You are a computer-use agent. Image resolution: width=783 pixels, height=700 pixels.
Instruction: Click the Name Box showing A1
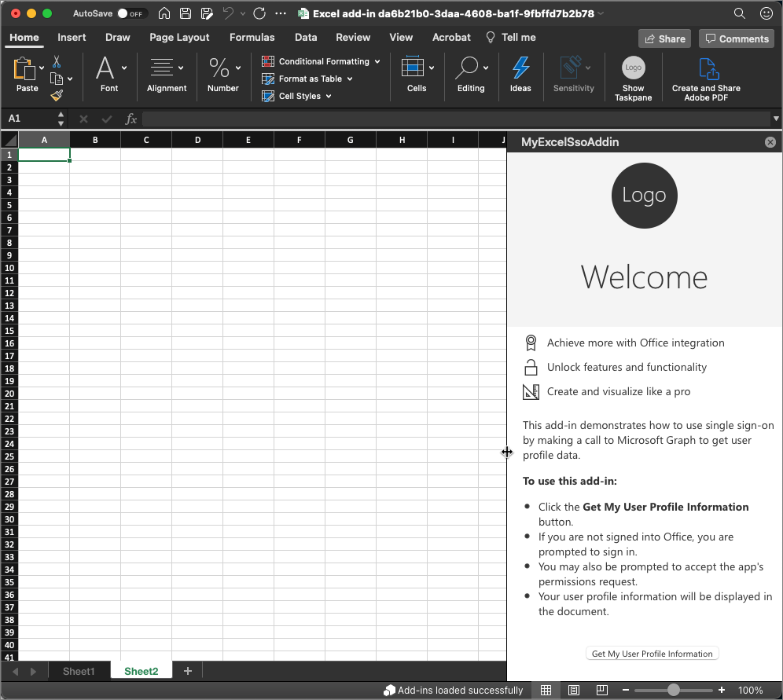pos(29,119)
